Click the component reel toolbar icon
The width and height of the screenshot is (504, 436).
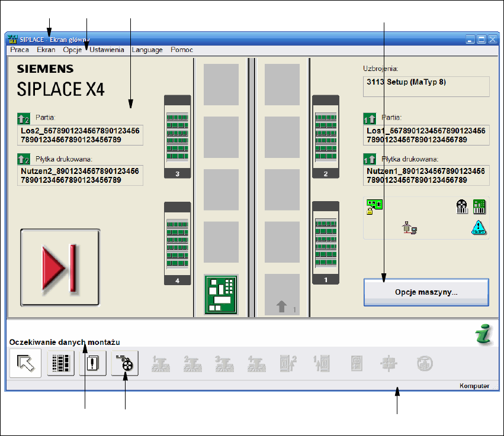point(125,363)
